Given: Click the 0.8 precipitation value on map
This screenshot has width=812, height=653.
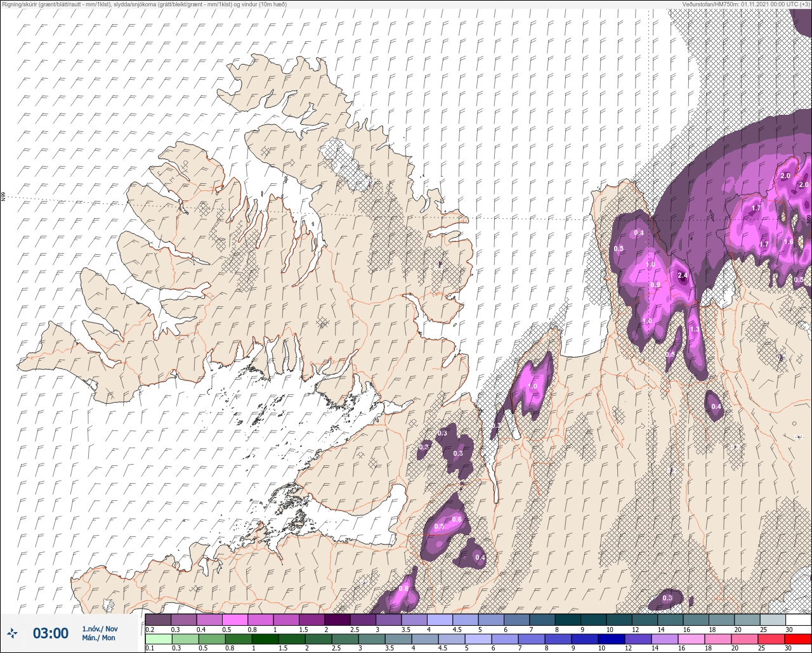Looking at the screenshot, I should point(403,589).
